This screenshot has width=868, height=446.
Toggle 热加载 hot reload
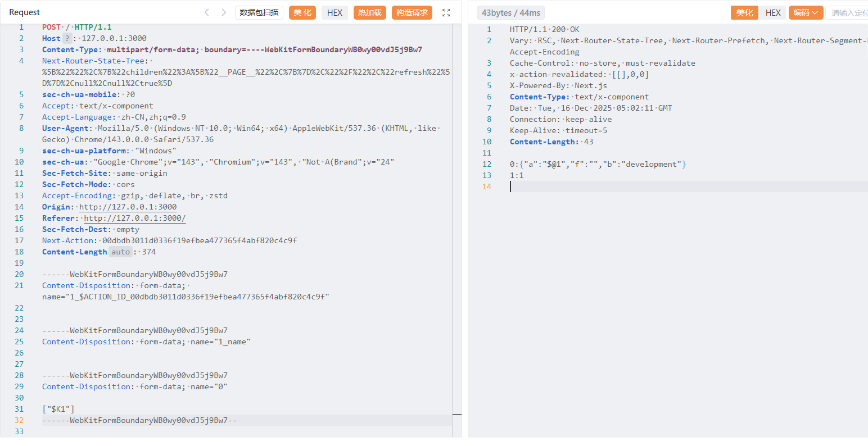[x=370, y=12]
